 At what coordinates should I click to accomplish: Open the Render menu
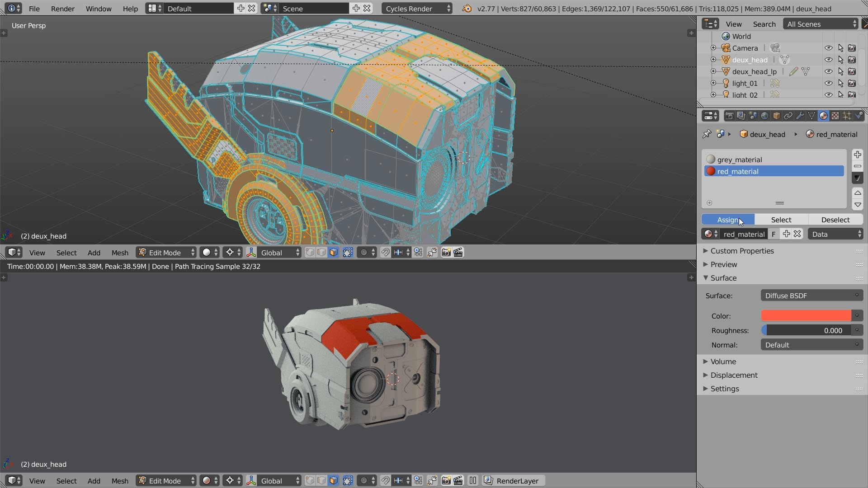[x=63, y=9]
